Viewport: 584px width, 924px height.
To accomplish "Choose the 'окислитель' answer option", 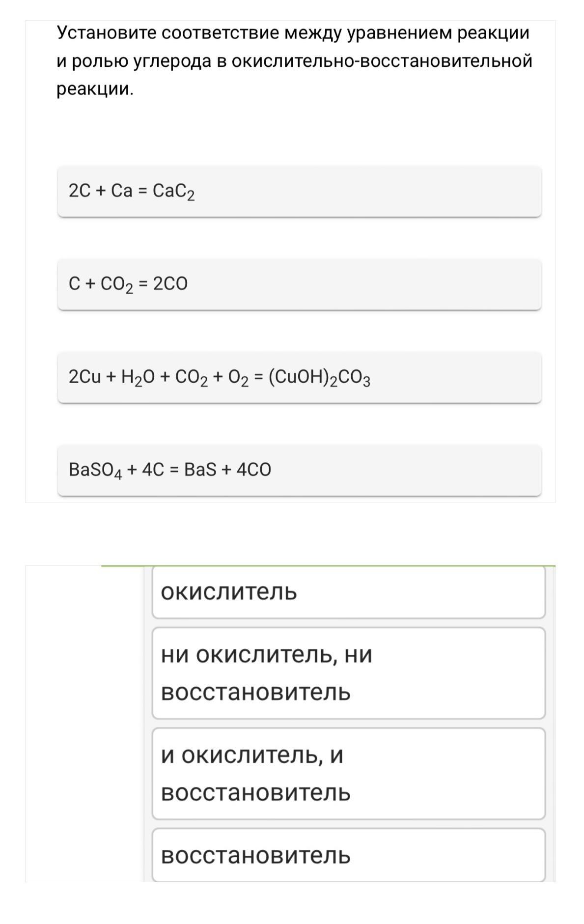I will (348, 592).
